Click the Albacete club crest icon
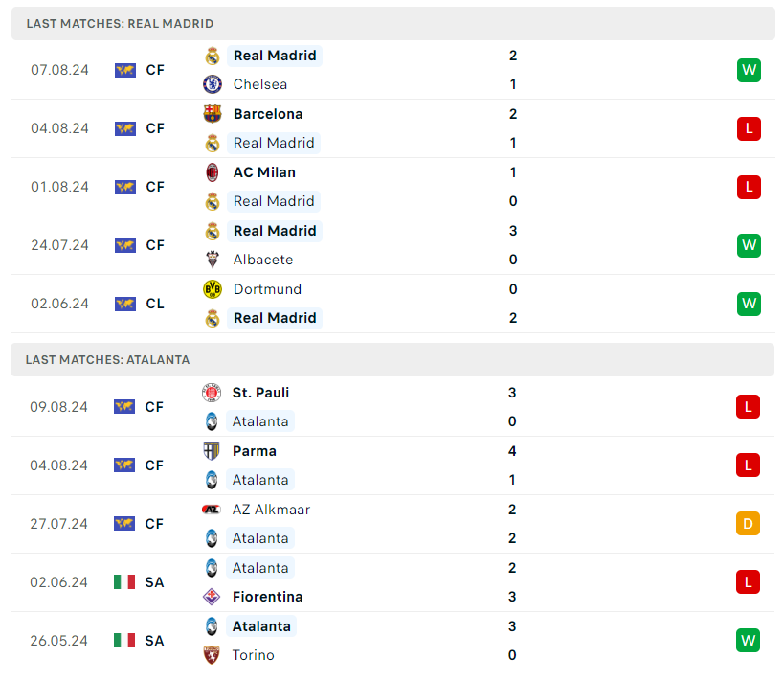Screen dimensions: 784x681 point(212,260)
